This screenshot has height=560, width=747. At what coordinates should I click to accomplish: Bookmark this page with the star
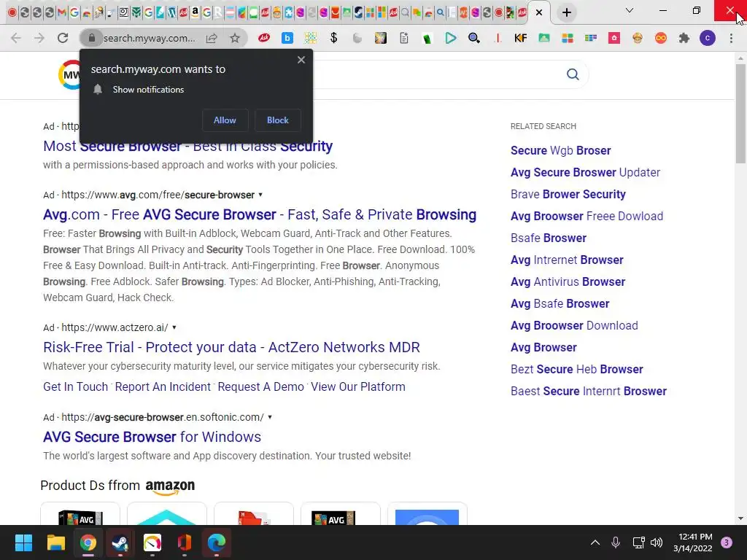pos(234,38)
